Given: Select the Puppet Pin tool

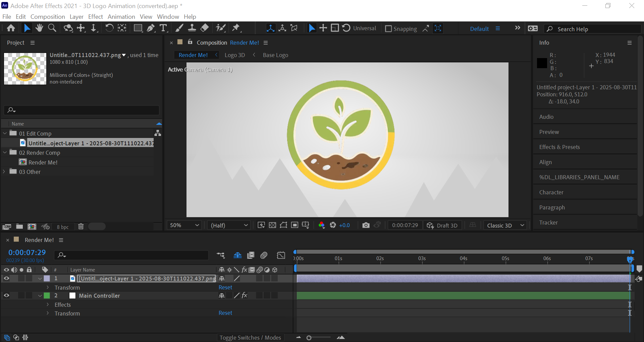Looking at the screenshot, I should coord(236,28).
